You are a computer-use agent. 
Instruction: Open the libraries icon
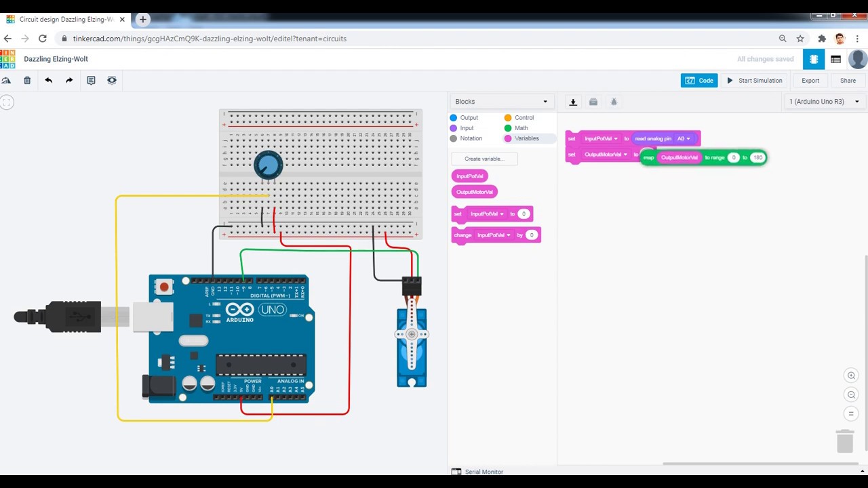coord(593,102)
